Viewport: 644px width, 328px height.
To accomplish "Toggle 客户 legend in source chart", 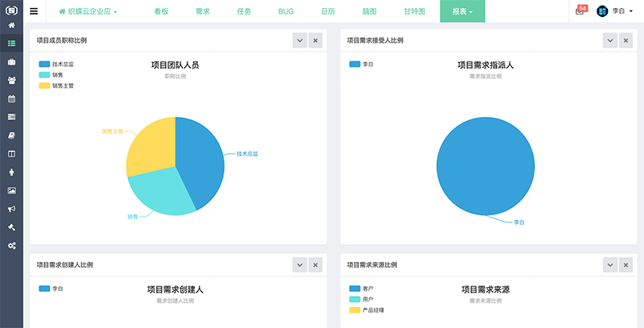I will [x=361, y=289].
